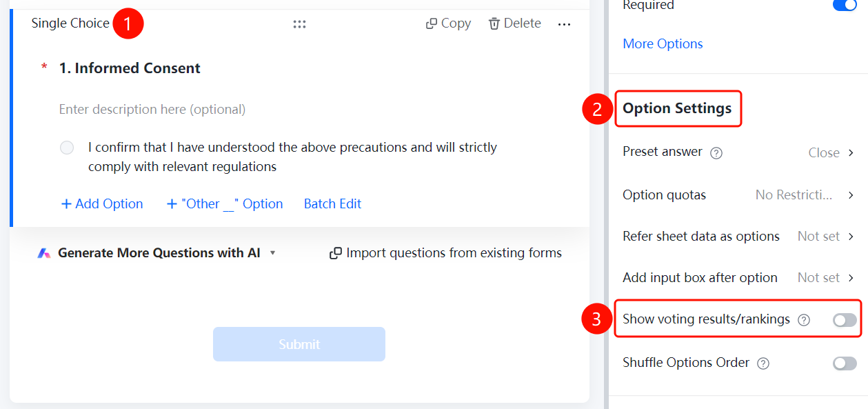Click the voting results help icon
This screenshot has height=409, width=868.
[x=804, y=320]
